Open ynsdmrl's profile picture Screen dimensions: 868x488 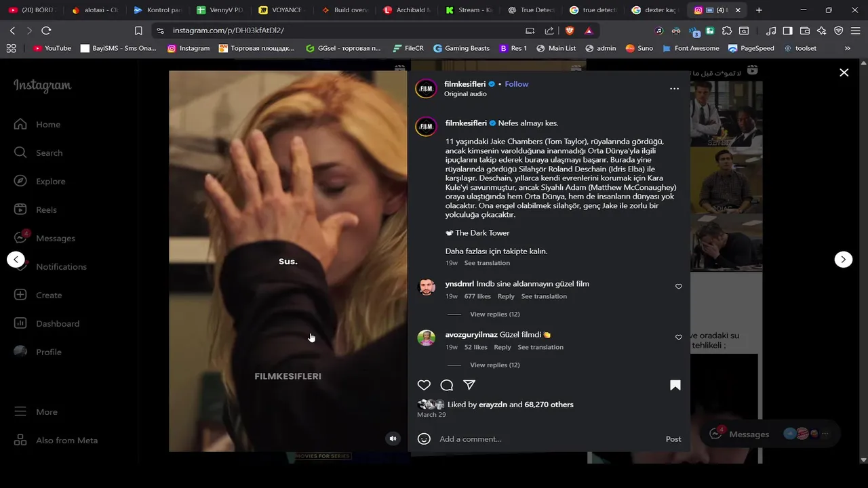[427, 287]
